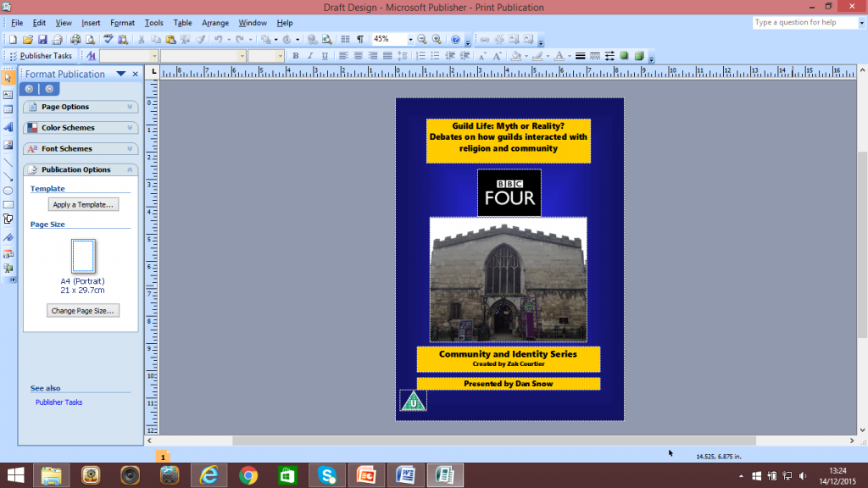Select the Text Box tool in Objects toolbar
868x488 pixels.
point(8,95)
